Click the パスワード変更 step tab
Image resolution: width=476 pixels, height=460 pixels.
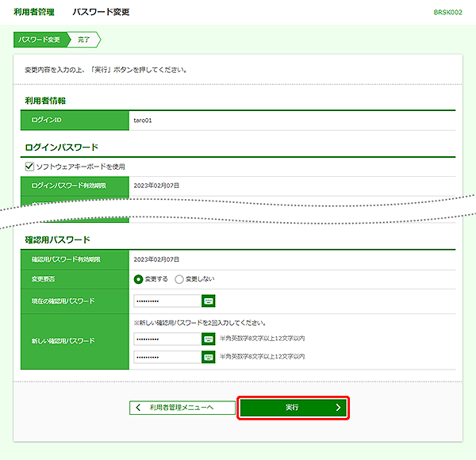[42, 40]
